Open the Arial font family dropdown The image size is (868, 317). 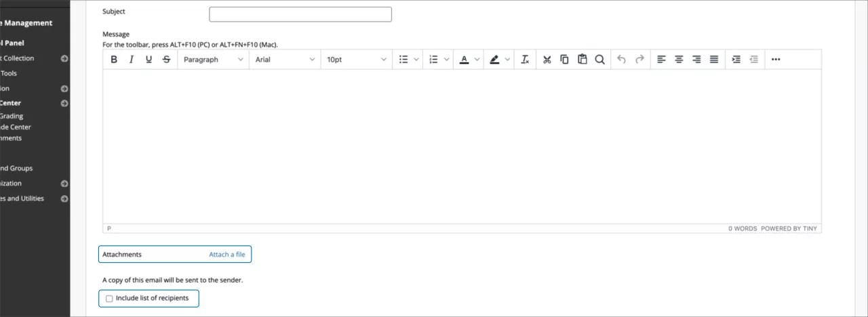pos(285,60)
